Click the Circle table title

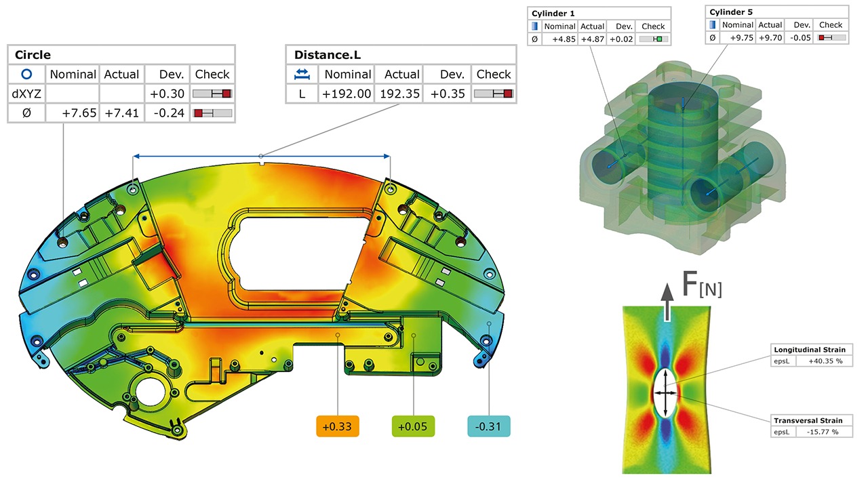tap(33, 55)
